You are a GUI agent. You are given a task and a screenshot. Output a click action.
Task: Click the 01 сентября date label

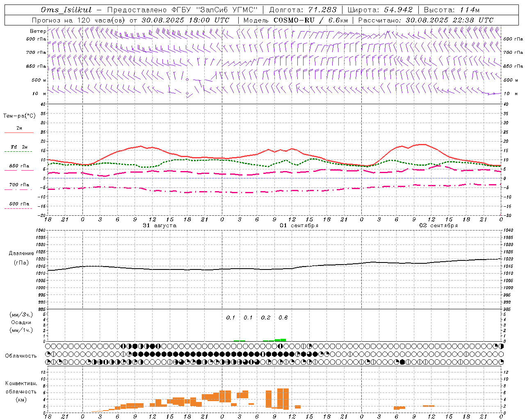click(299, 226)
